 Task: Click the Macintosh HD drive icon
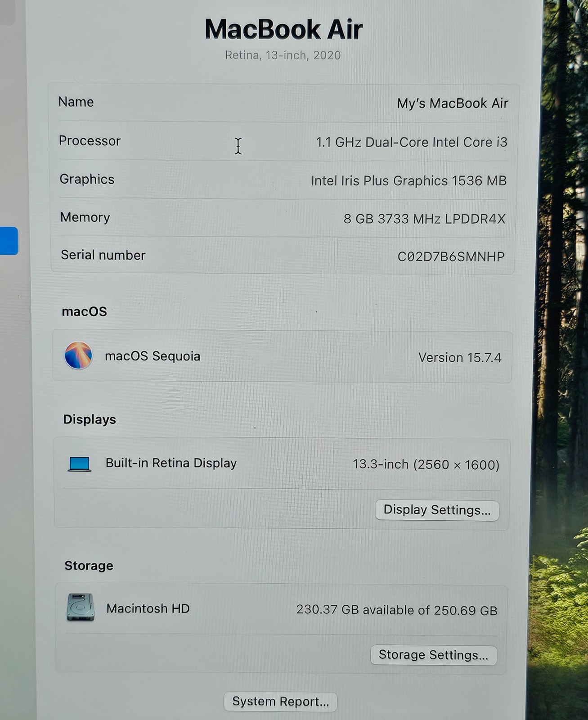tap(81, 607)
